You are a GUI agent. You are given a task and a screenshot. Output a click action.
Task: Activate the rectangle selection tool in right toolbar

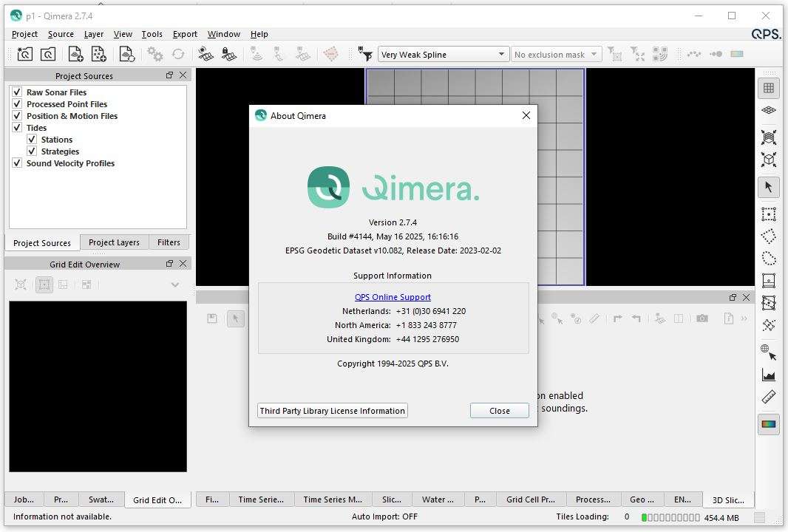768,214
